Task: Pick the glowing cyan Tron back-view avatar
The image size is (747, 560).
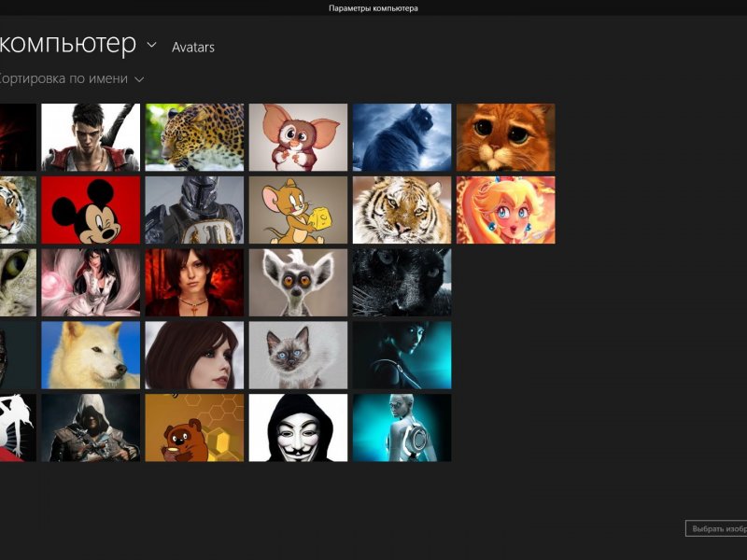Action: tap(402, 427)
